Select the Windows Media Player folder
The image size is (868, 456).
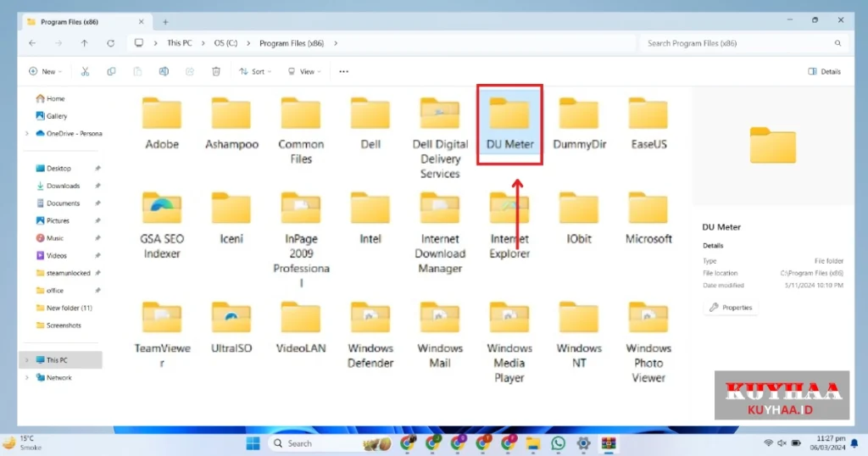pyautogui.click(x=509, y=342)
